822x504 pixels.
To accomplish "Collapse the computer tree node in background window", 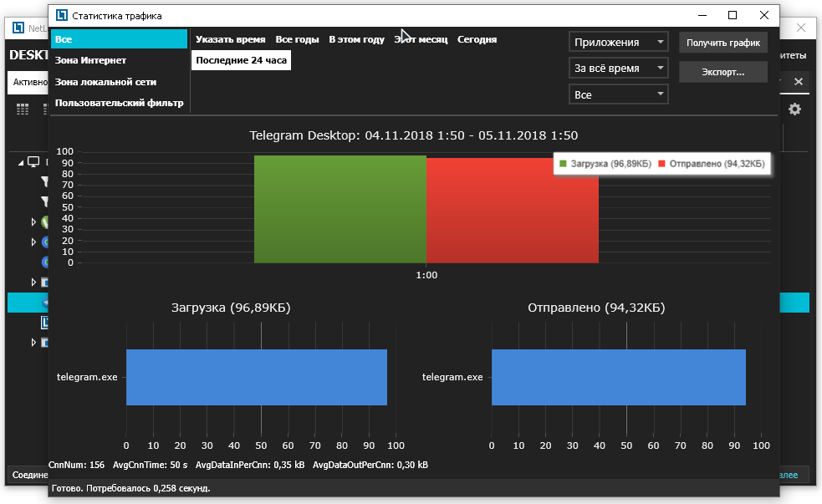I will (20, 163).
